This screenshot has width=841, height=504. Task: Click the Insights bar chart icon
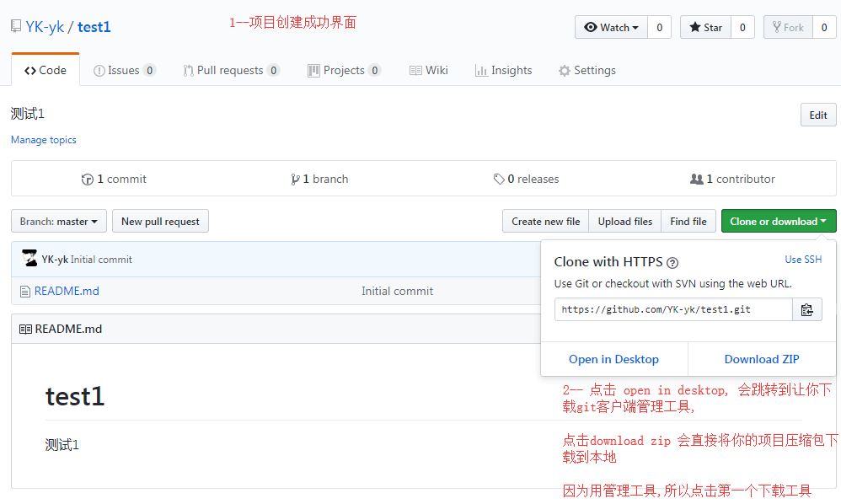[x=481, y=71]
